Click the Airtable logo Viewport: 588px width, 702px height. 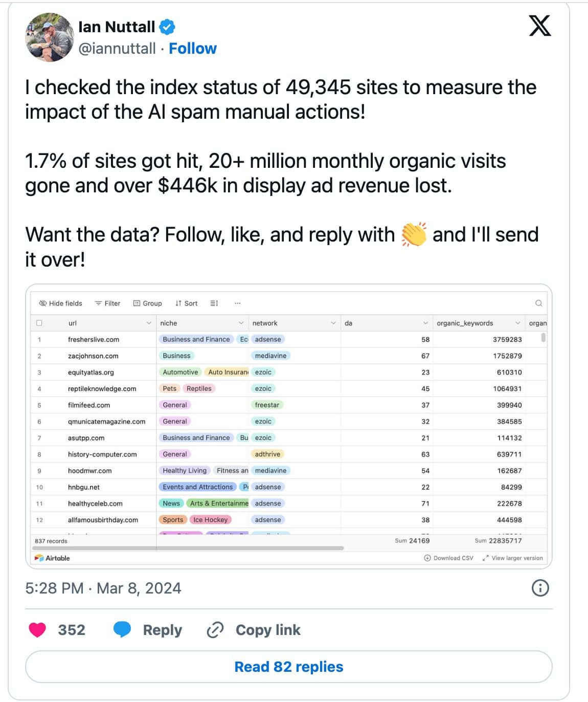pos(51,558)
